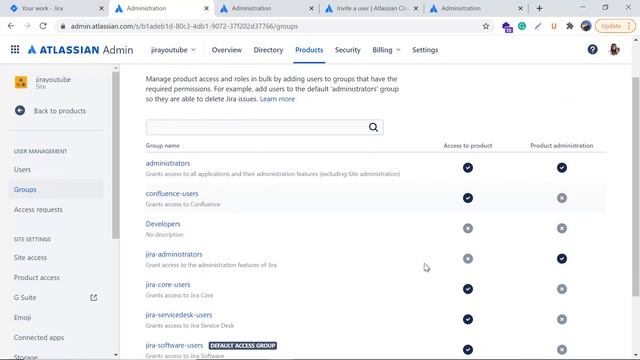Click the G Suite external link icon
Screen dimensions: 640x360
coord(93,298)
